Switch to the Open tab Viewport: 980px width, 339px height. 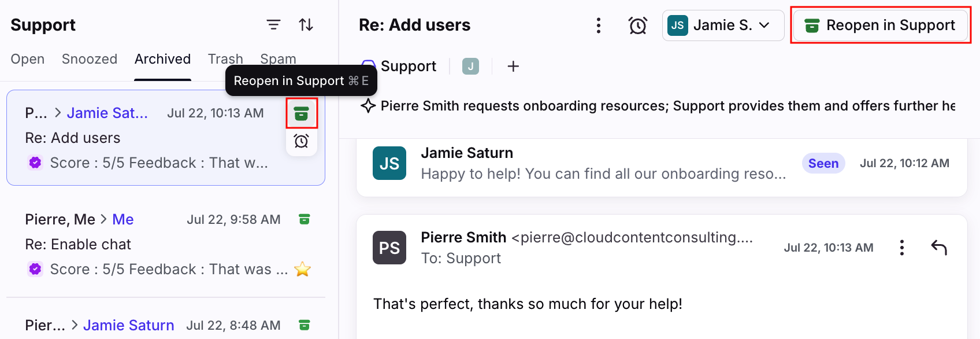coord(28,59)
